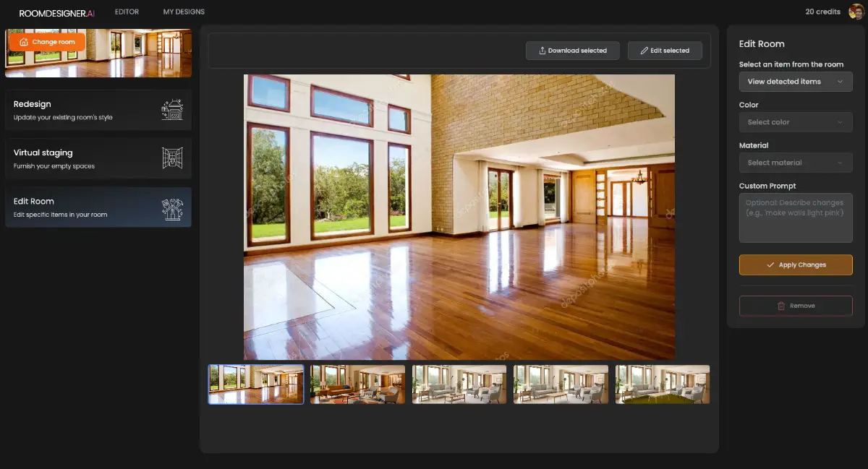868x469 pixels.
Task: Click the Virtual staging room divider icon
Action: (171, 158)
